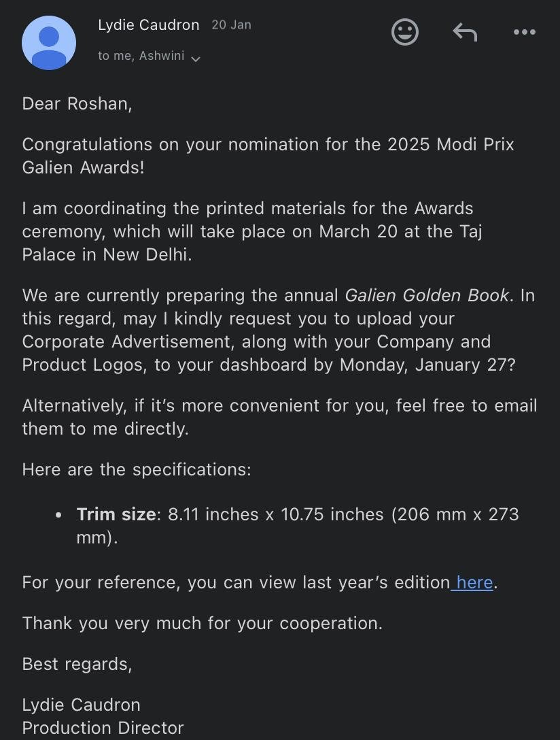Tap the 'Best regards,' closing line

[x=77, y=664]
